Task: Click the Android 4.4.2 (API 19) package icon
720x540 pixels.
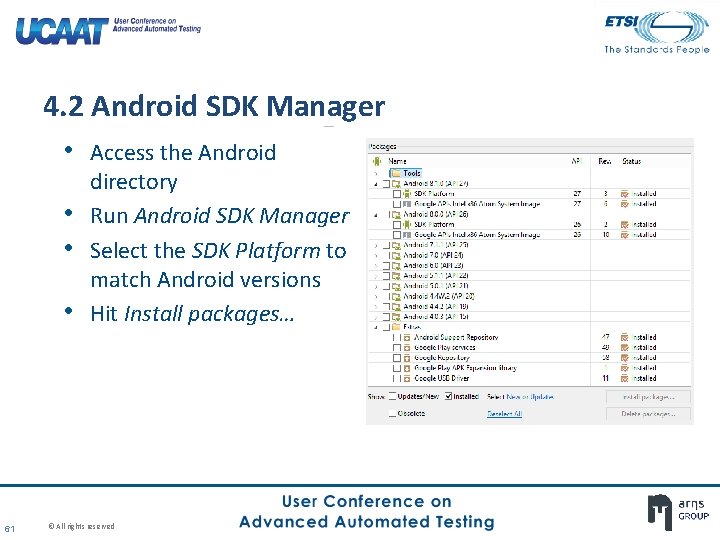Action: (396, 306)
